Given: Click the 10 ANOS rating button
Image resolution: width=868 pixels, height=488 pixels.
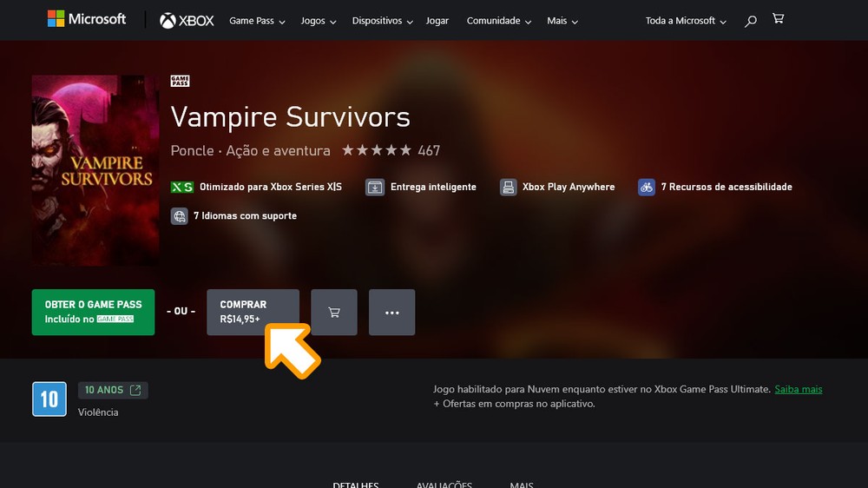Looking at the screenshot, I should tap(113, 390).
